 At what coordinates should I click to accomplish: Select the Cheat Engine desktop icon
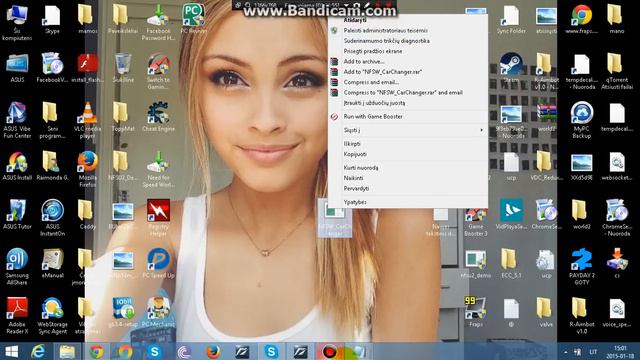[x=158, y=117]
